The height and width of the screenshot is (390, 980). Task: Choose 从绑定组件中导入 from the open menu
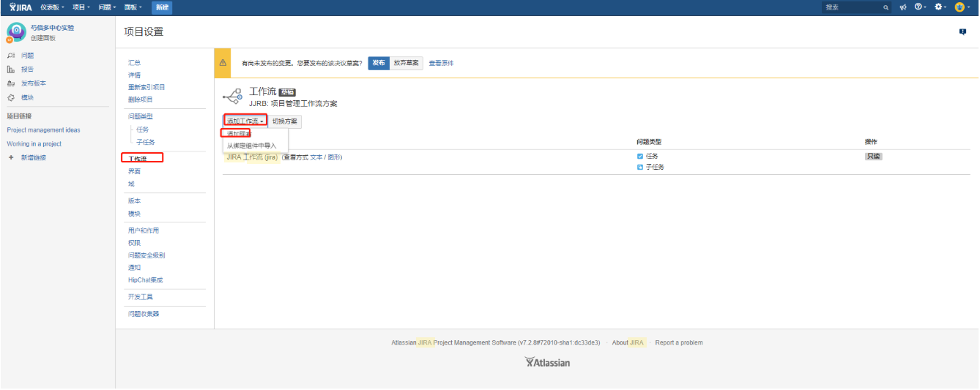tap(251, 146)
